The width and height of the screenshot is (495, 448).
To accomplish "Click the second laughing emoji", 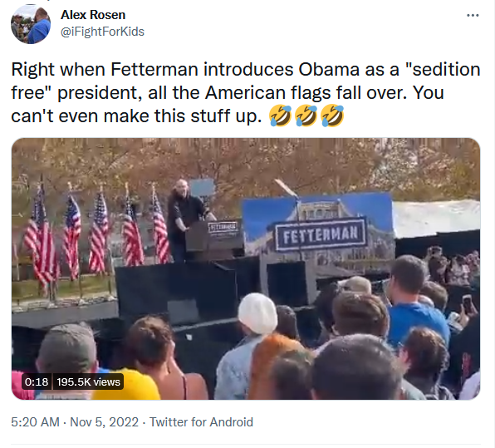I will click(306, 116).
